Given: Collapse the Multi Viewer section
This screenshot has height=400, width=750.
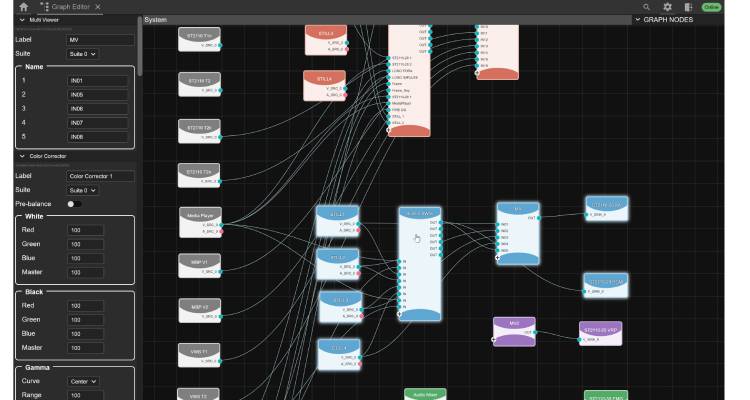Looking at the screenshot, I should 22,20.
